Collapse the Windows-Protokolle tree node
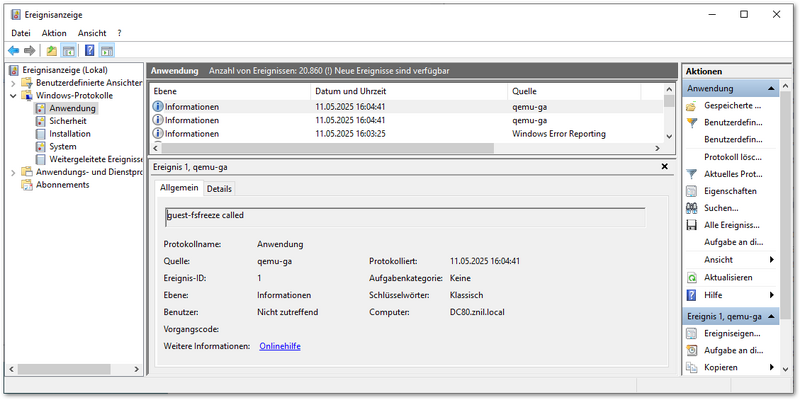 pos(13,95)
